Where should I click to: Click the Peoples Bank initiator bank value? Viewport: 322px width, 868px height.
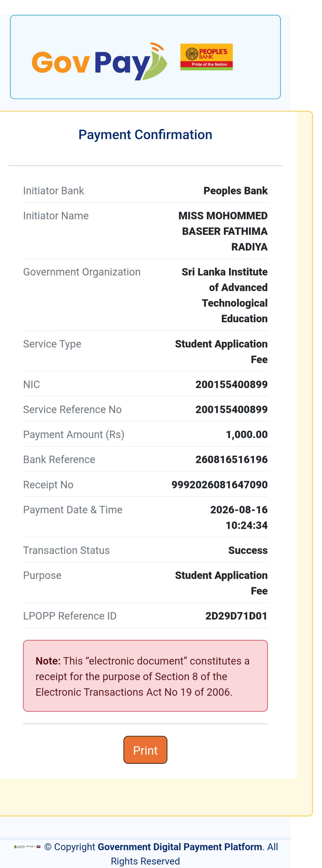point(235,191)
